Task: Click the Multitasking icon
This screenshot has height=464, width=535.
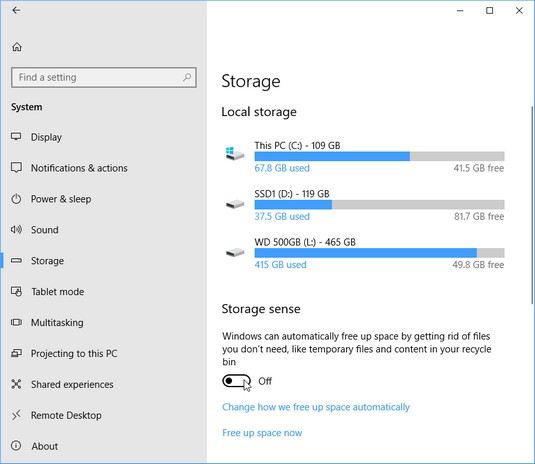Action: [16, 322]
